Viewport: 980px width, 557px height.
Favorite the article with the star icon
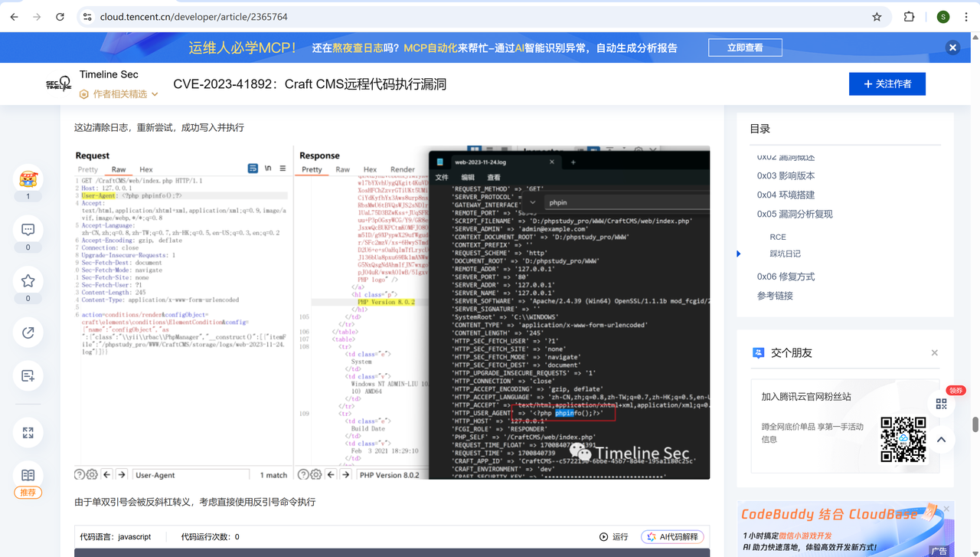point(28,280)
